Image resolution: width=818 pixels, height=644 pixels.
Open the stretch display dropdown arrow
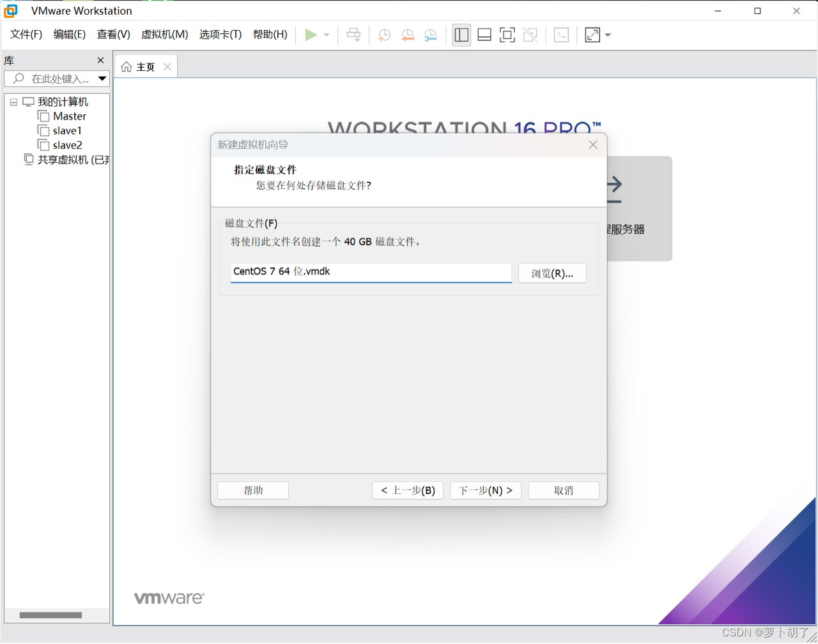[608, 35]
